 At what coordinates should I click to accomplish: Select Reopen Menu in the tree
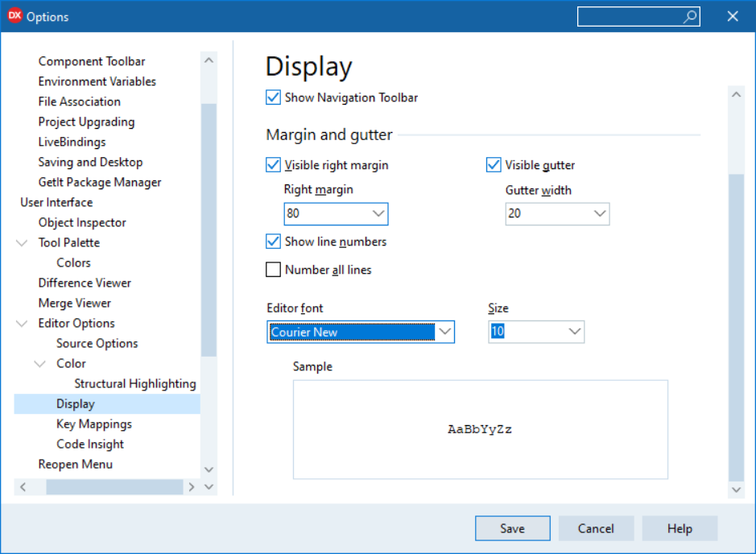[76, 465]
